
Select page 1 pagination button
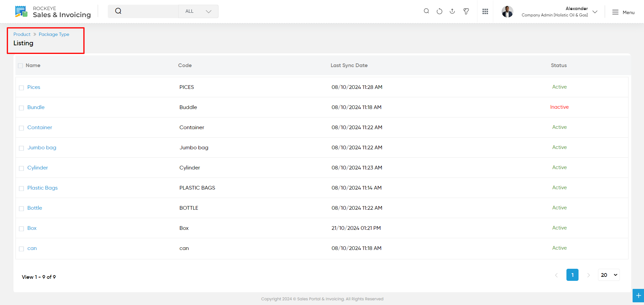point(572,275)
